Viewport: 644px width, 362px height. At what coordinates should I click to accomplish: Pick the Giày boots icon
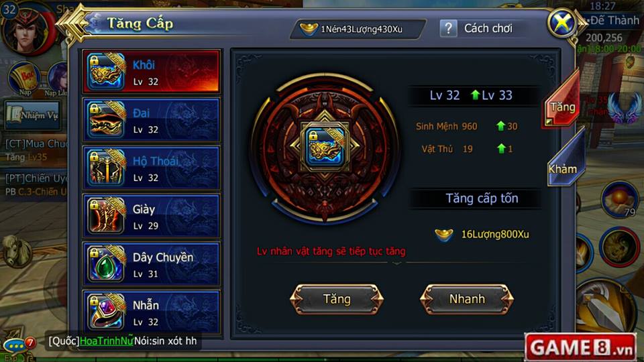click(107, 215)
